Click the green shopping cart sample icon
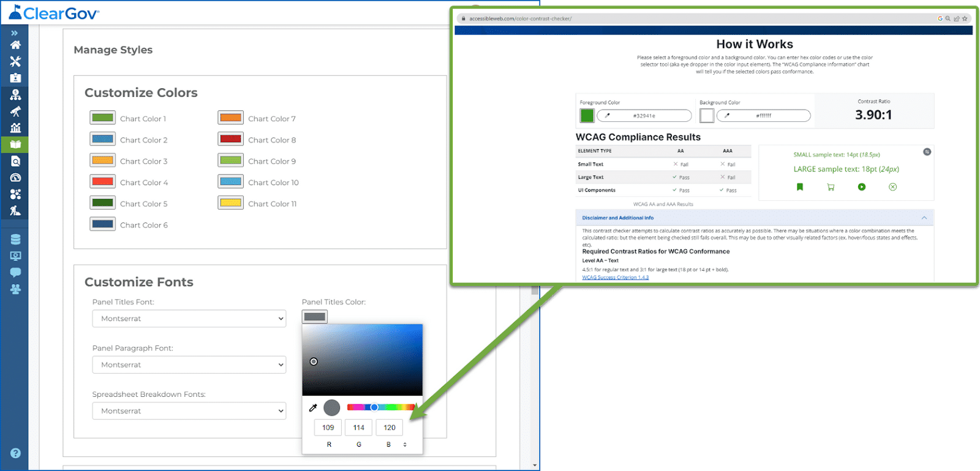The height and width of the screenshot is (471, 980). click(x=831, y=187)
